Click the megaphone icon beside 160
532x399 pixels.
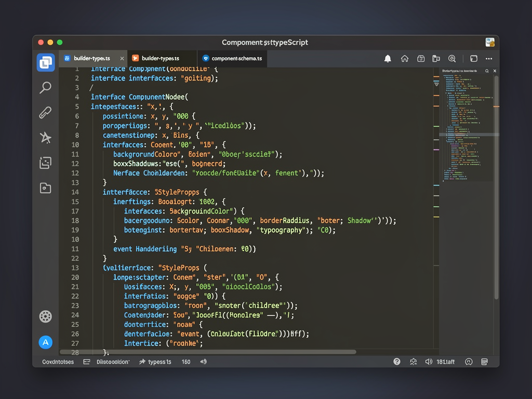click(x=203, y=362)
